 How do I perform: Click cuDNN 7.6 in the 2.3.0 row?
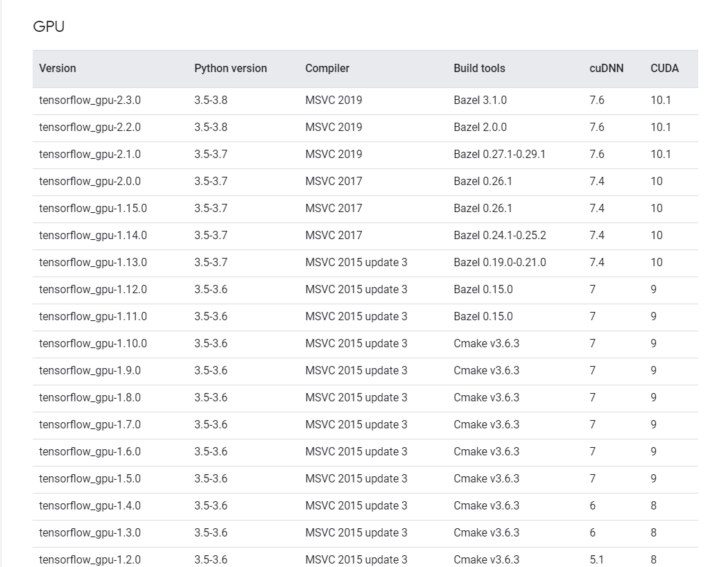[x=596, y=101]
